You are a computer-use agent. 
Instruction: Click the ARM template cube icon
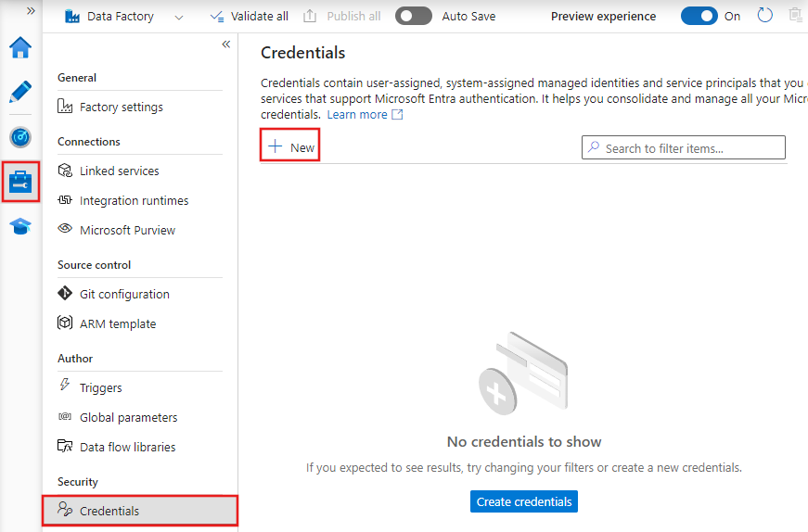(65, 323)
